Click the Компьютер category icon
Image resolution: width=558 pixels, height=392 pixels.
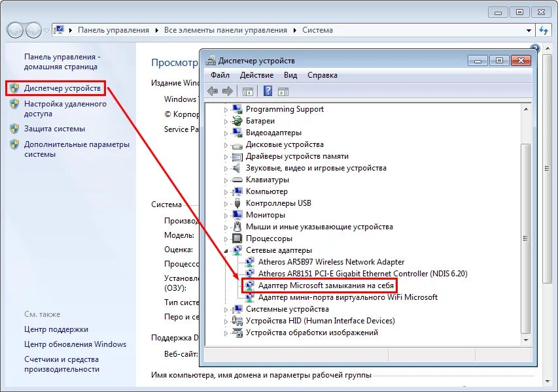[x=237, y=191]
